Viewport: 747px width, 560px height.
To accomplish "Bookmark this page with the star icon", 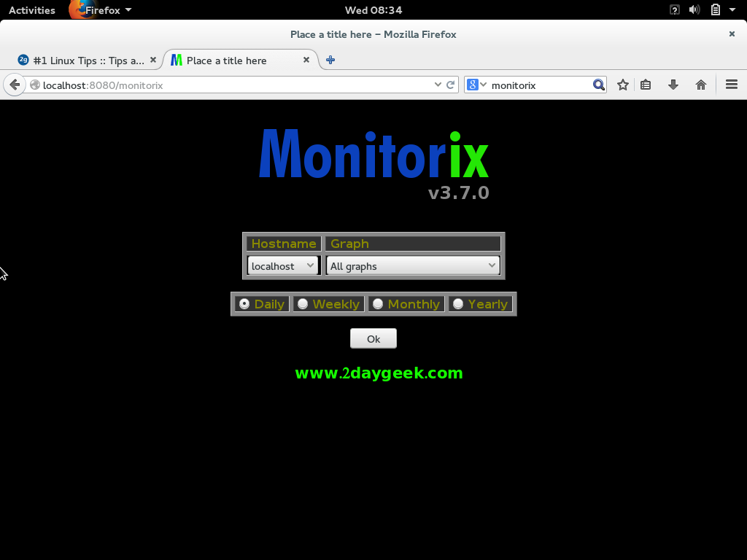I will tap(623, 85).
